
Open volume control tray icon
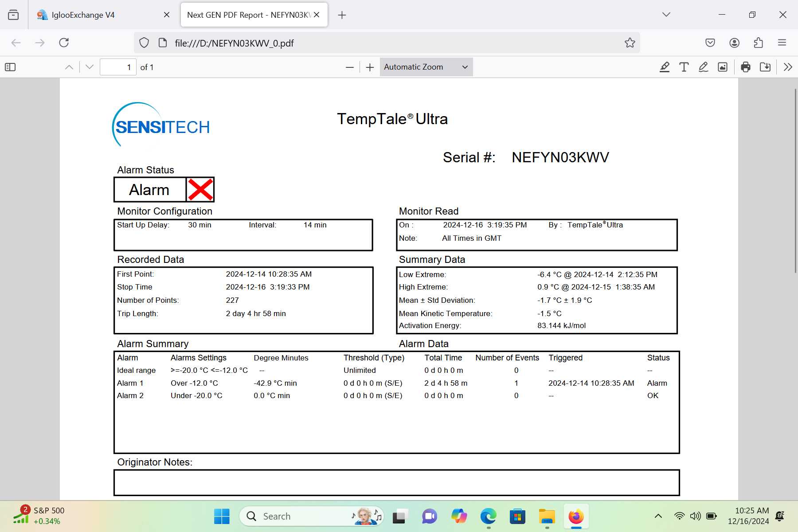tap(695, 516)
